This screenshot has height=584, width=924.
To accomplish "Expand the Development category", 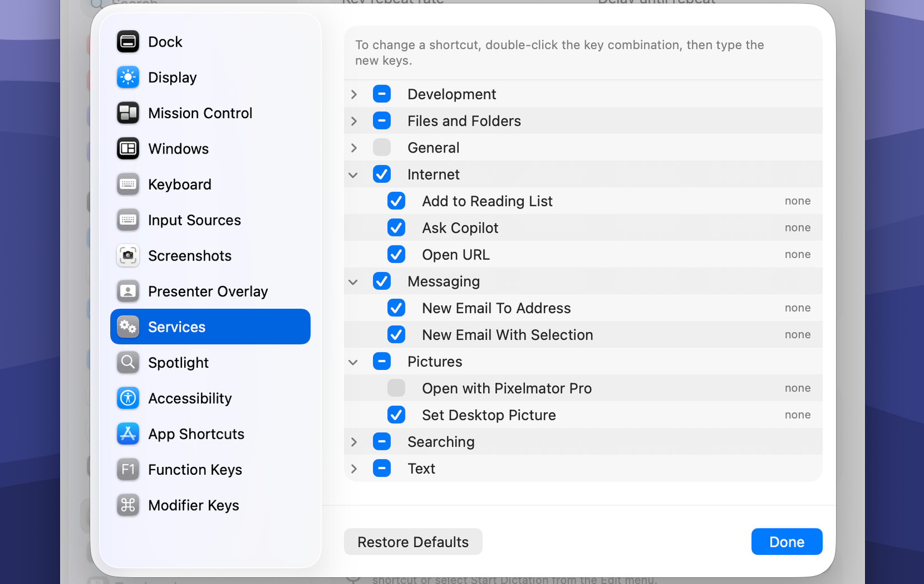I will 354,94.
